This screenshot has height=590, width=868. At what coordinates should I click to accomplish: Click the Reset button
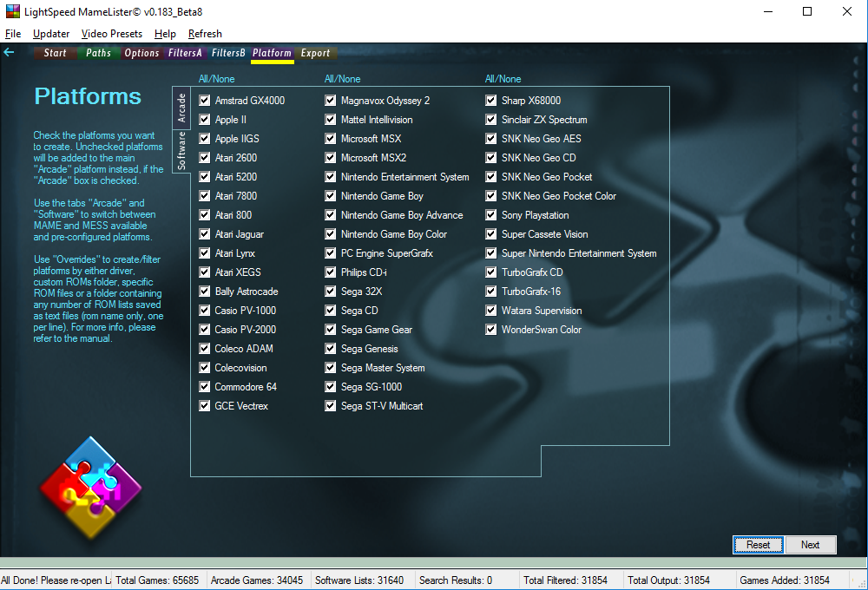[758, 545]
